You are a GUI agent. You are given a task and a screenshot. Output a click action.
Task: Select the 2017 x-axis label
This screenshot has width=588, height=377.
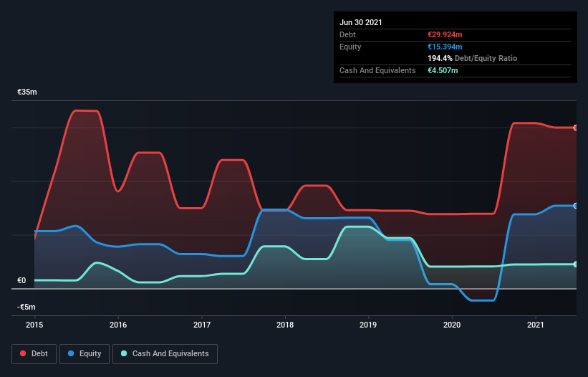pyautogui.click(x=202, y=325)
